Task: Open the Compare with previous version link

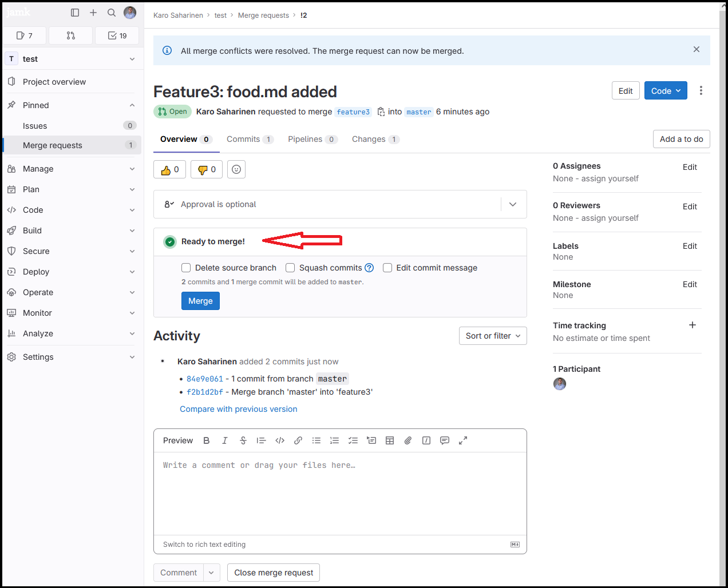Action: 238,409
